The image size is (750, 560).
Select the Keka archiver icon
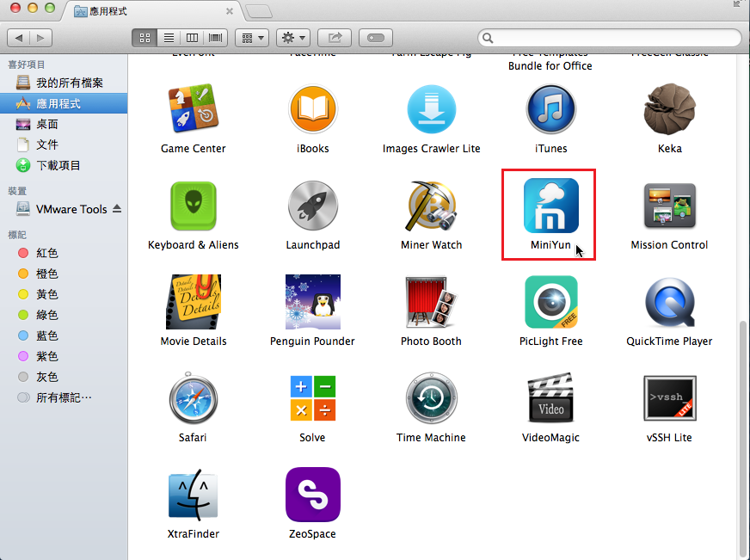pyautogui.click(x=670, y=108)
